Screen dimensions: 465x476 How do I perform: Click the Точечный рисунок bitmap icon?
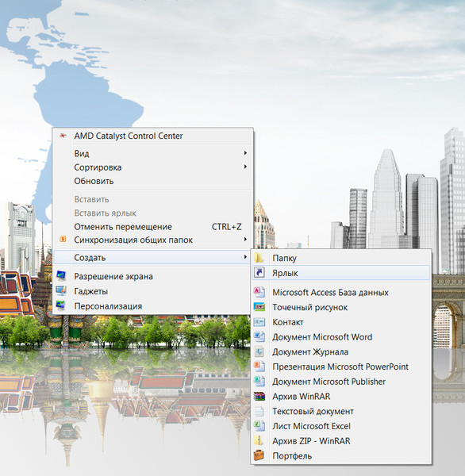coord(259,307)
